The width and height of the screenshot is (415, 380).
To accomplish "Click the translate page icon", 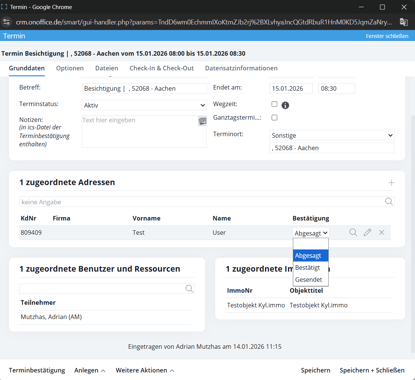I will [x=404, y=22].
